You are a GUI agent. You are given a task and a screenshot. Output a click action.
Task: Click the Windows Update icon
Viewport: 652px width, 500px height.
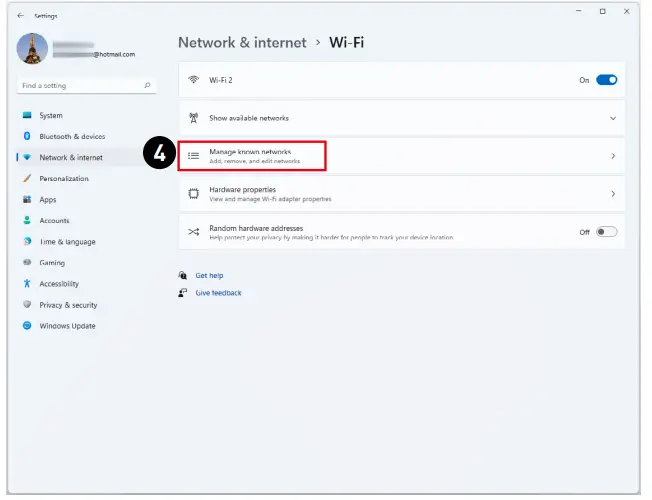point(28,326)
